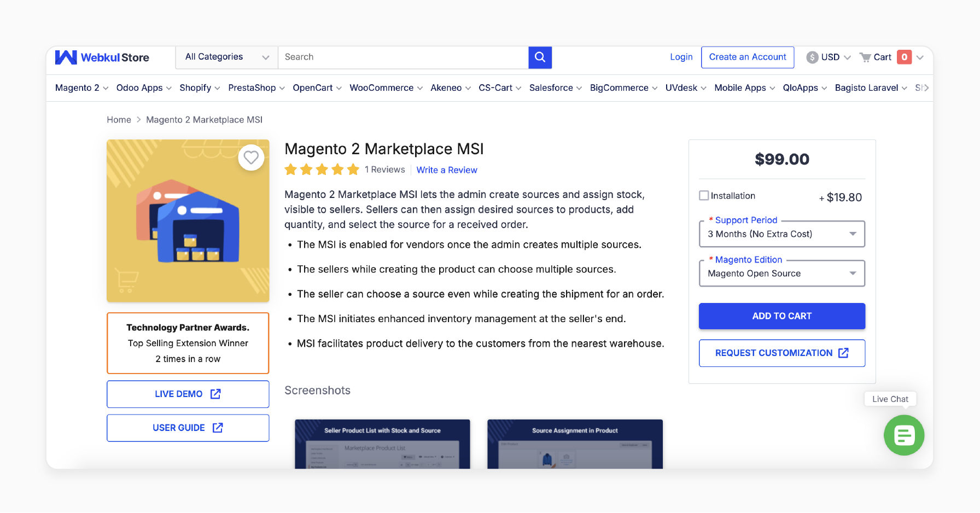Click the Write a Review link

coord(447,170)
